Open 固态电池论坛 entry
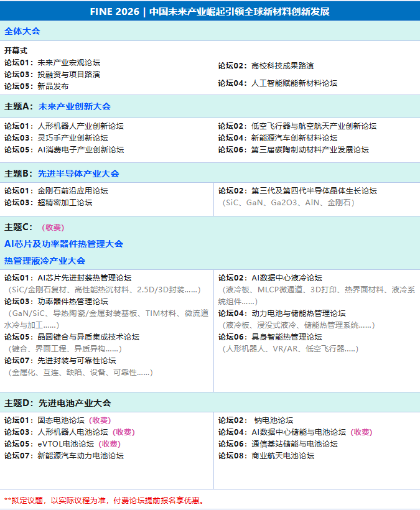 (x=60, y=420)
